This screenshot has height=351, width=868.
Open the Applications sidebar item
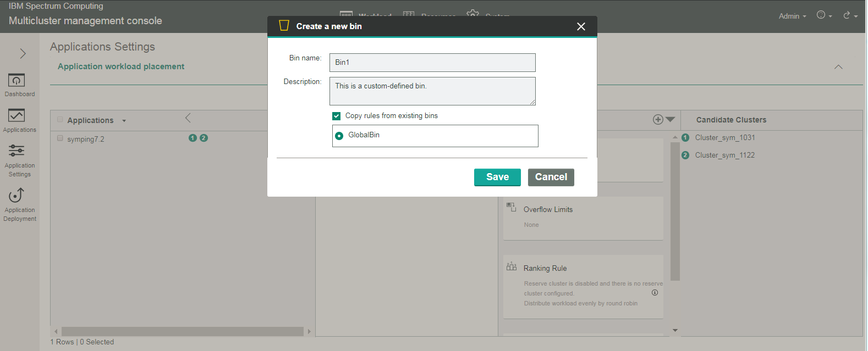20,121
